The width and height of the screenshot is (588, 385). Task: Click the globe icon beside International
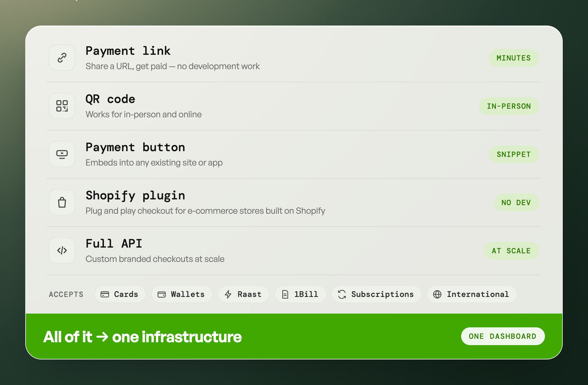click(437, 294)
